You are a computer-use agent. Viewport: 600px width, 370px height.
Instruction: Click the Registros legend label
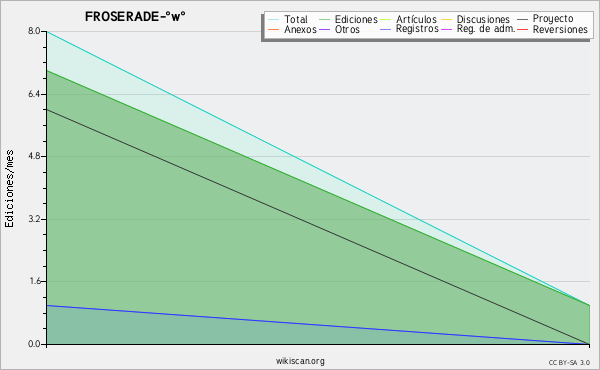(417, 29)
